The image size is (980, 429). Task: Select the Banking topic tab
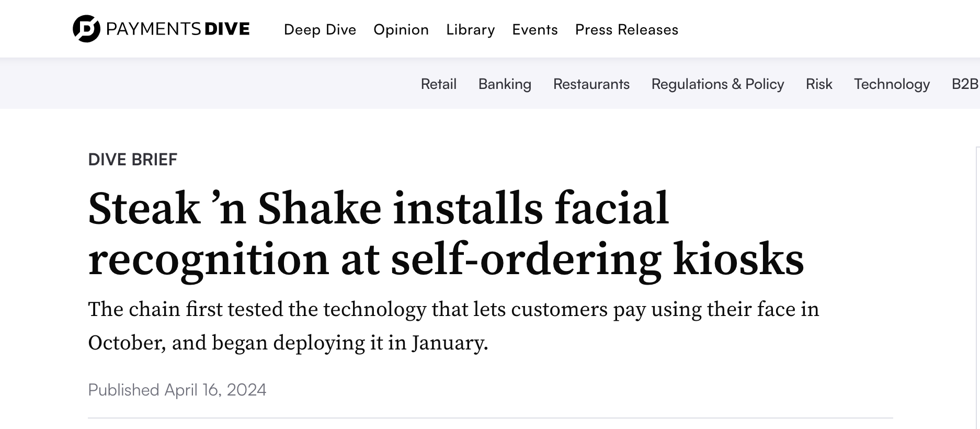click(x=505, y=84)
